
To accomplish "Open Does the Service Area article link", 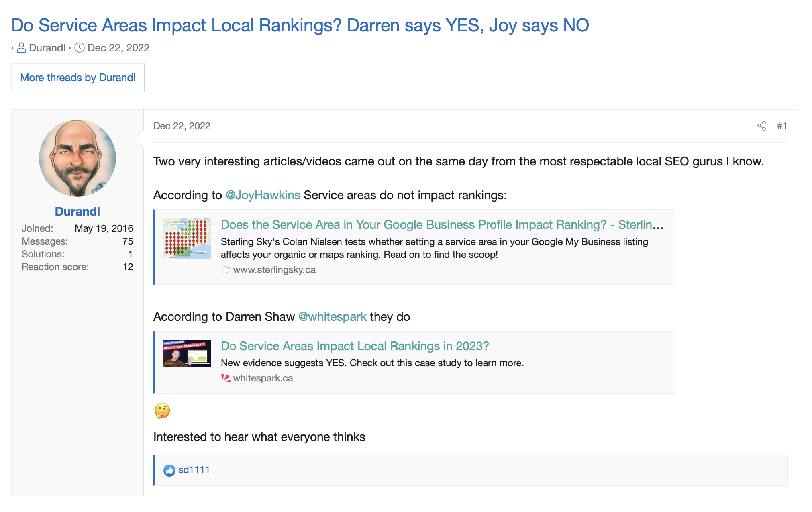I will [442, 225].
